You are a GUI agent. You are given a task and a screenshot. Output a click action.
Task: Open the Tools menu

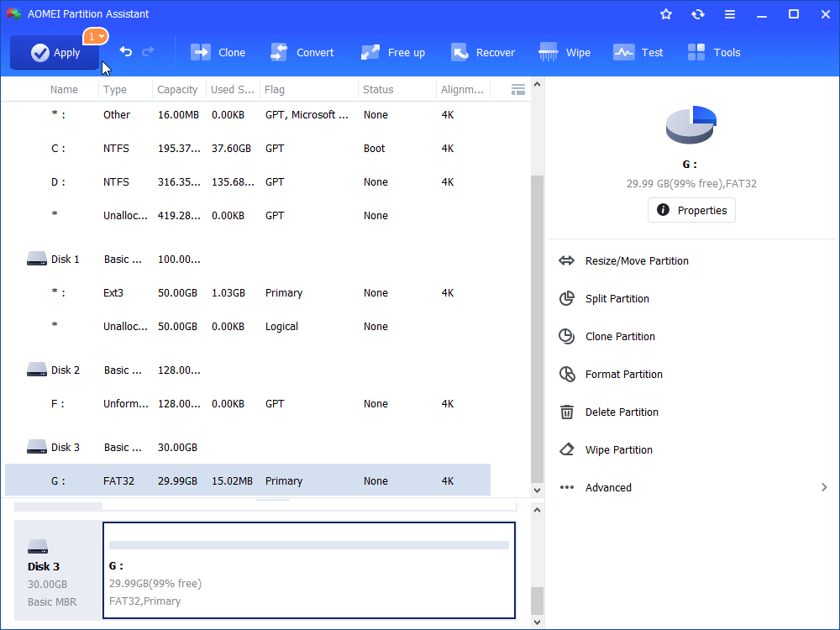click(714, 52)
